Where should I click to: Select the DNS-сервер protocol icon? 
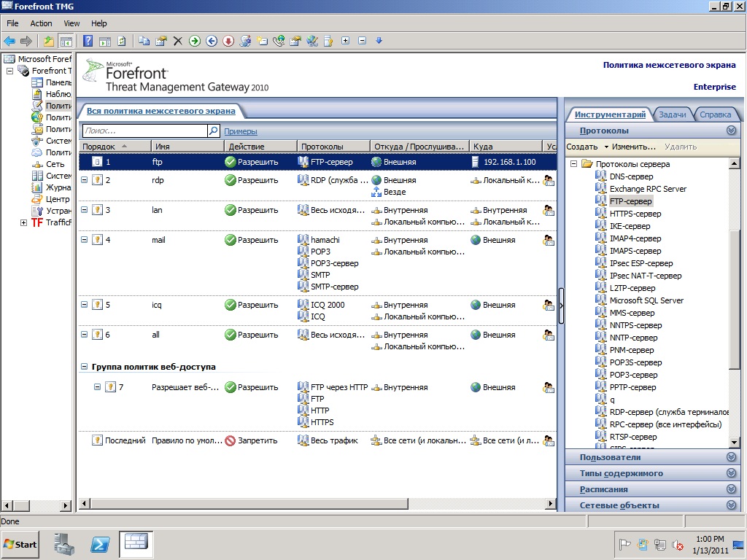(x=601, y=176)
